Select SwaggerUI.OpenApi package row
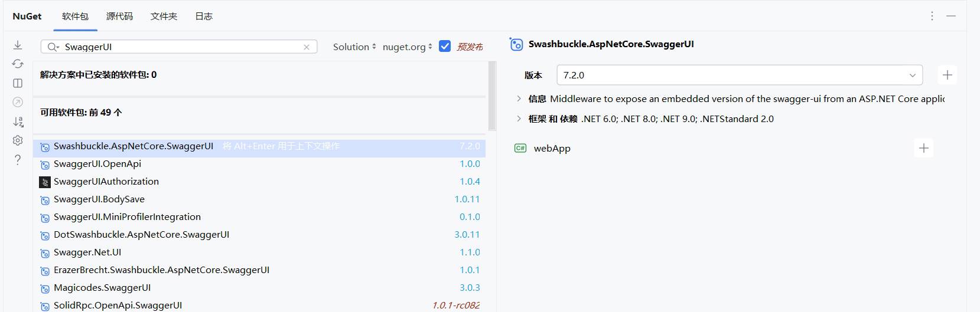The image size is (980, 312). coord(259,164)
